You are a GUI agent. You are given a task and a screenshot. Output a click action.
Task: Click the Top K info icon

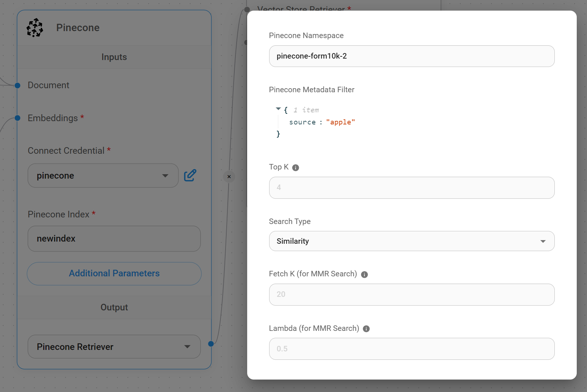[296, 168]
